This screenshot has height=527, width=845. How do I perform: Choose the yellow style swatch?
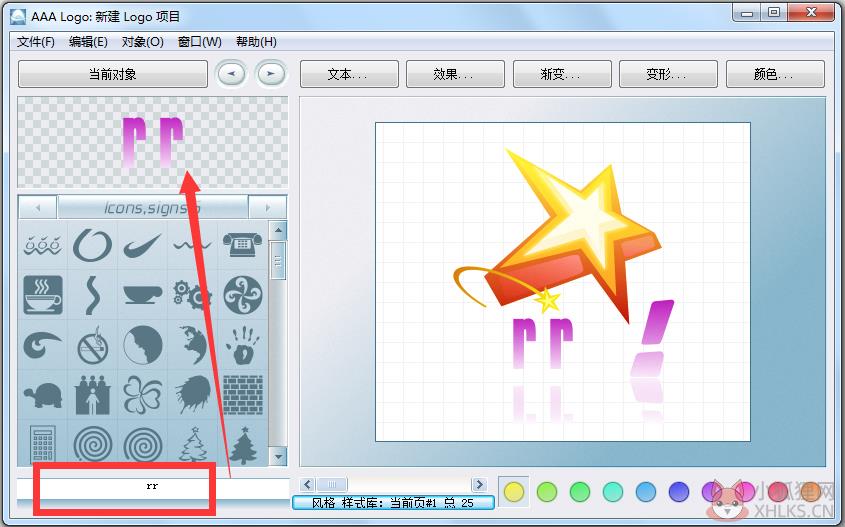(514, 491)
